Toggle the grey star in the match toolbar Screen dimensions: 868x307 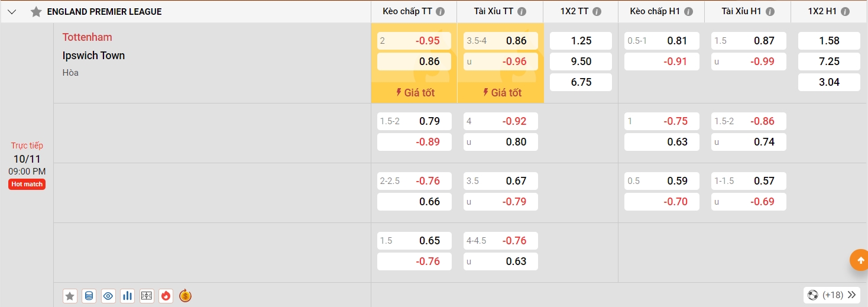[x=70, y=296]
